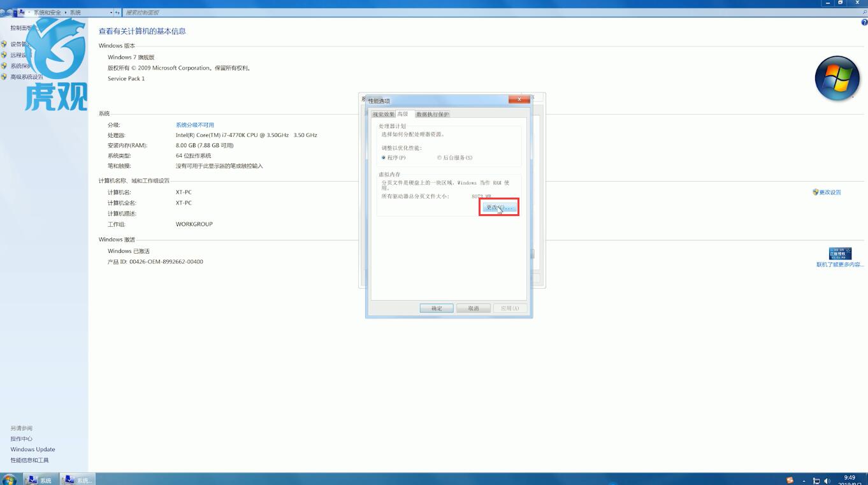Click the 系统 breadcrumb in address bar
This screenshot has width=868, height=485.
coord(75,13)
